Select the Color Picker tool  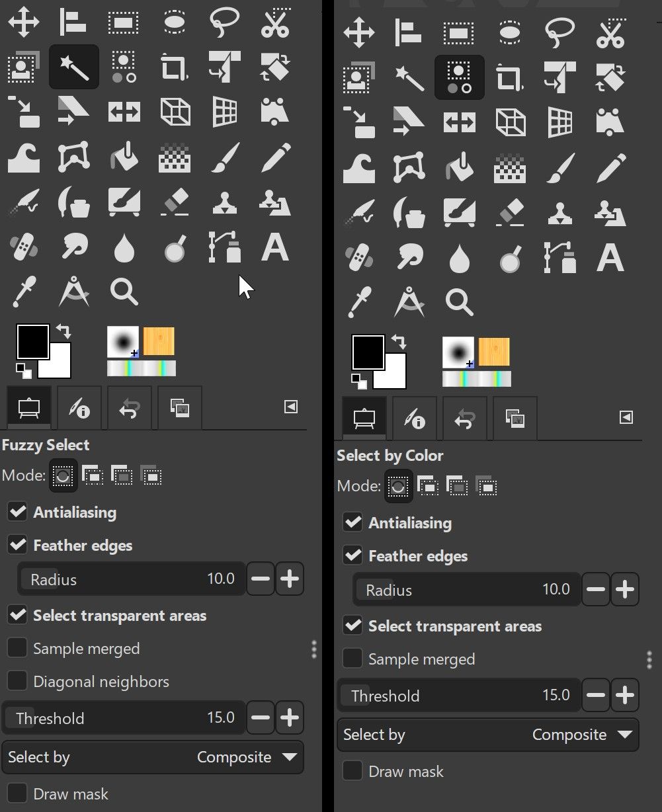(x=24, y=291)
